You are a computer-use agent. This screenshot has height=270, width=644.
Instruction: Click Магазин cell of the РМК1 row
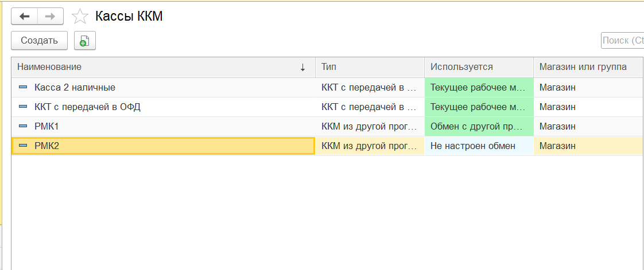click(588, 126)
